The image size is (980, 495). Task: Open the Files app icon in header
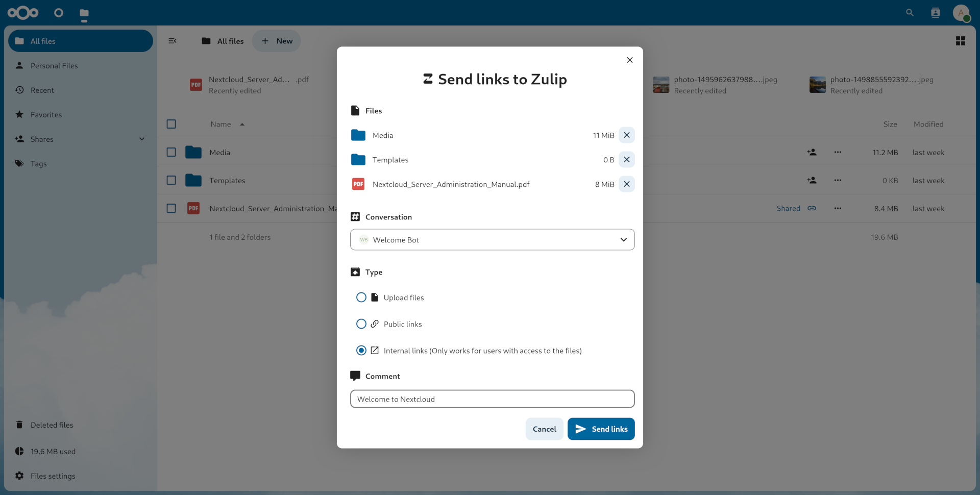[84, 13]
